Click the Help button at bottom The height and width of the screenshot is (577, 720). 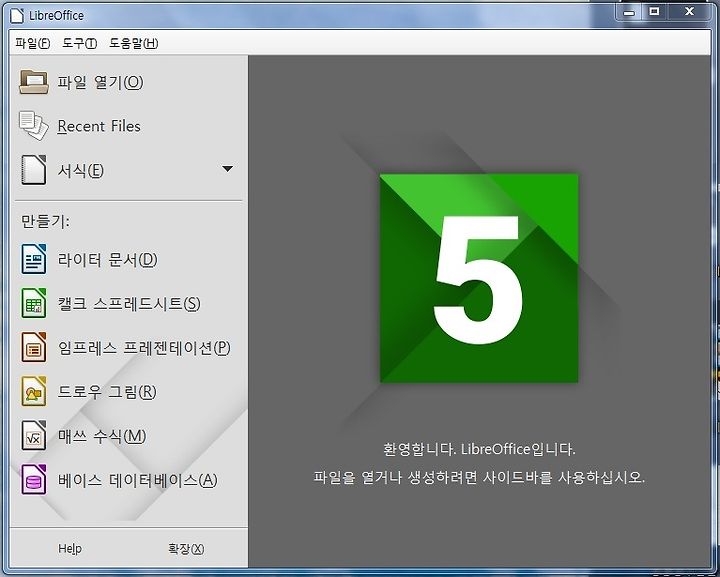(x=70, y=549)
